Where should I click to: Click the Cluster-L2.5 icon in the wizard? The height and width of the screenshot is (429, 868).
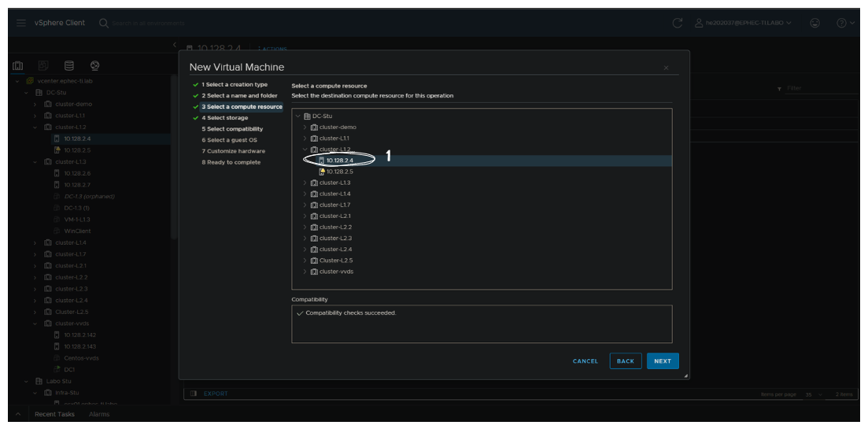pyautogui.click(x=314, y=261)
